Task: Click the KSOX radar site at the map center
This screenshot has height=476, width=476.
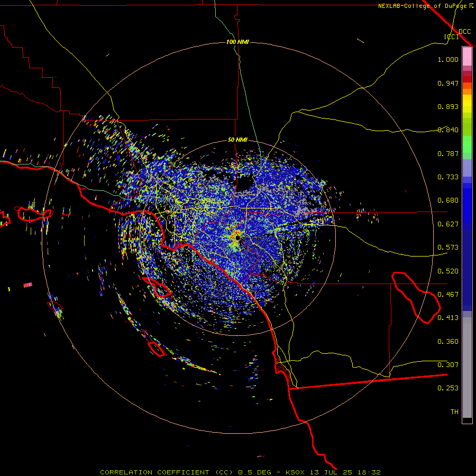Action: click(x=237, y=238)
